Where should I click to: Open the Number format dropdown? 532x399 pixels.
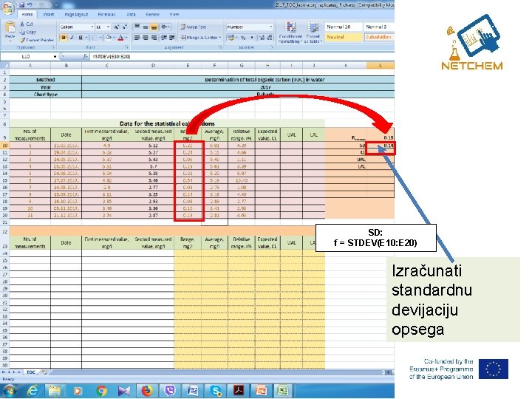(x=270, y=27)
